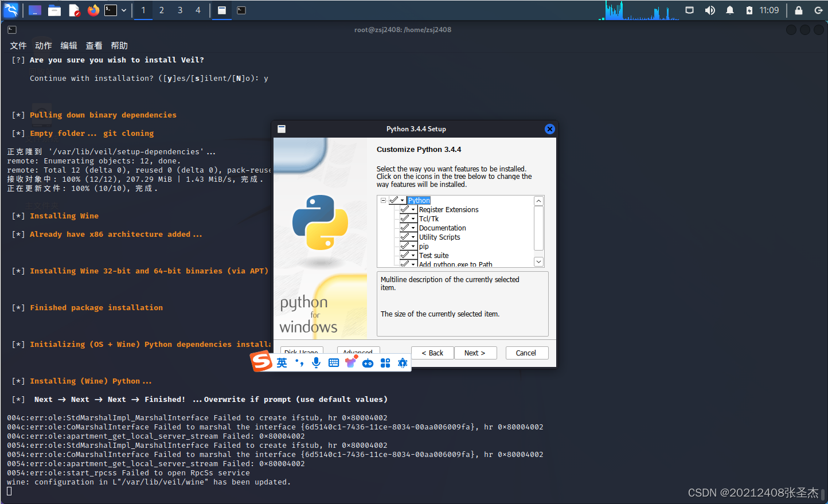Select the Tcl/Tk tree item
828x504 pixels.
[429, 219]
